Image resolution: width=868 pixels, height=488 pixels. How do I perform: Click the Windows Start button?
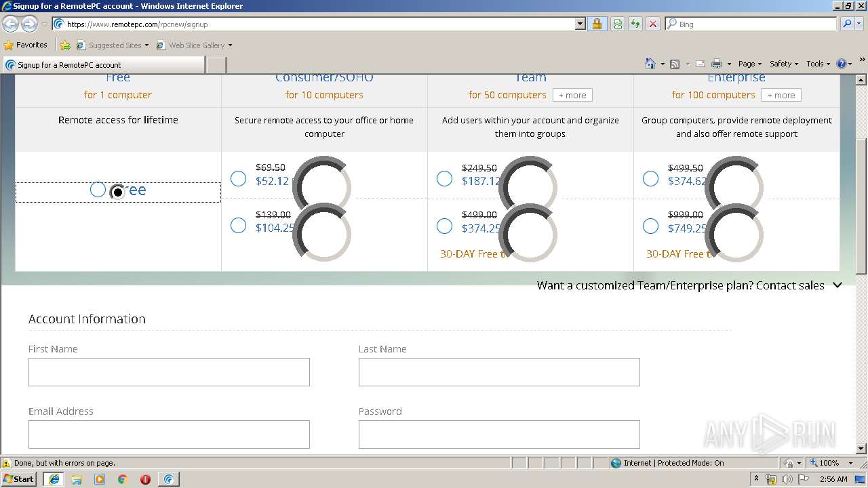pos(19,479)
